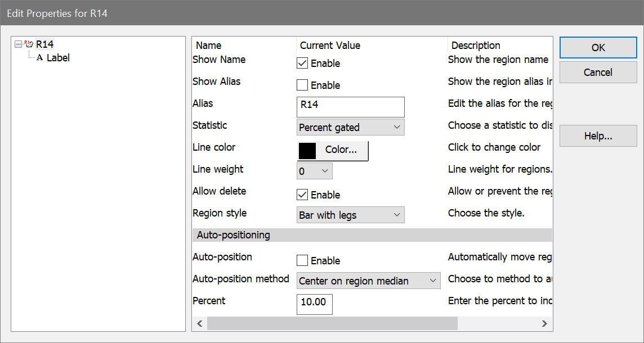Click the Description column header
Screen dimensions: 644x343
(x=476, y=46)
